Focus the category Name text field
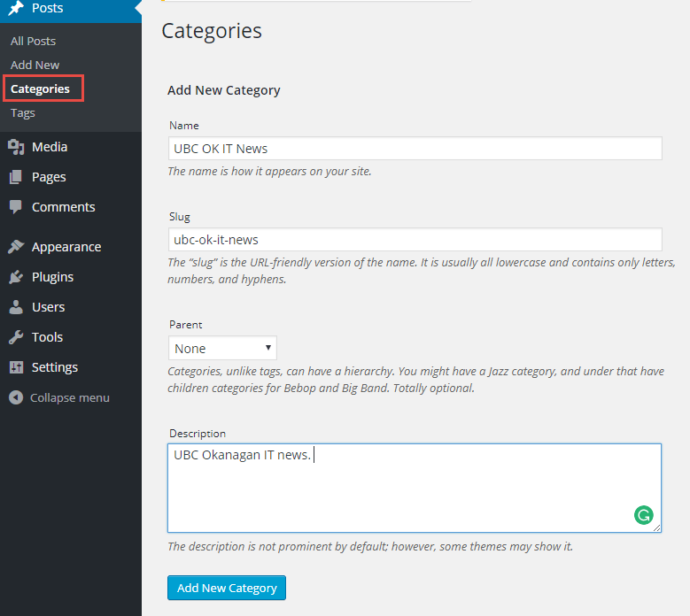 pyautogui.click(x=415, y=148)
